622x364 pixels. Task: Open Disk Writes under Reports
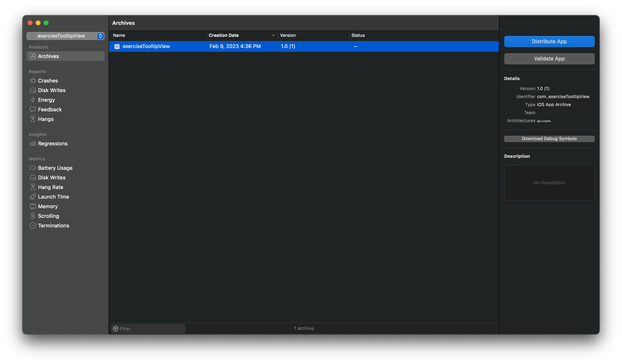[51, 90]
